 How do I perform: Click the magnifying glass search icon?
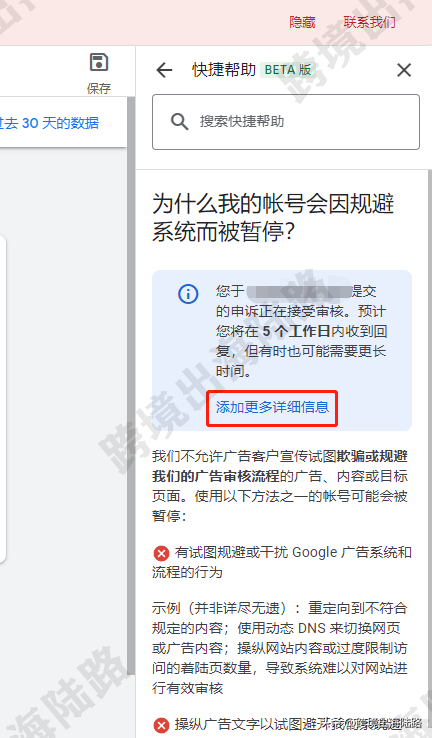pos(179,121)
